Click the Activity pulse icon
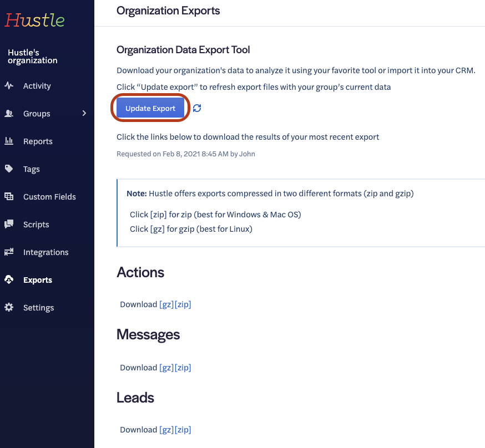The width and height of the screenshot is (485, 448). (x=9, y=86)
